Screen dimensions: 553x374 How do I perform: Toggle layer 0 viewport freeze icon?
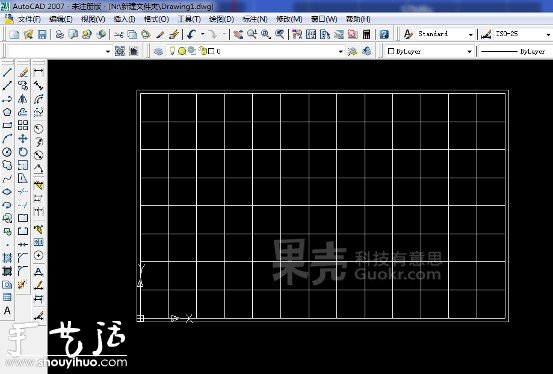(x=192, y=52)
